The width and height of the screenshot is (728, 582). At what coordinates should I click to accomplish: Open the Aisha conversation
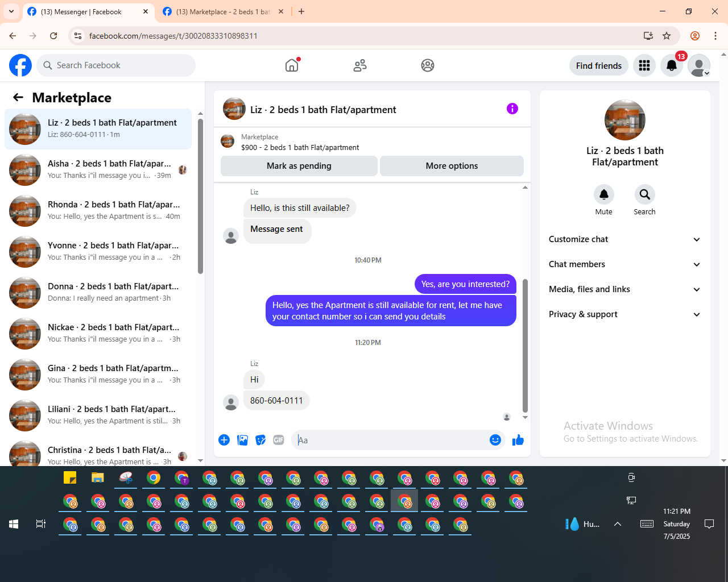coord(98,170)
